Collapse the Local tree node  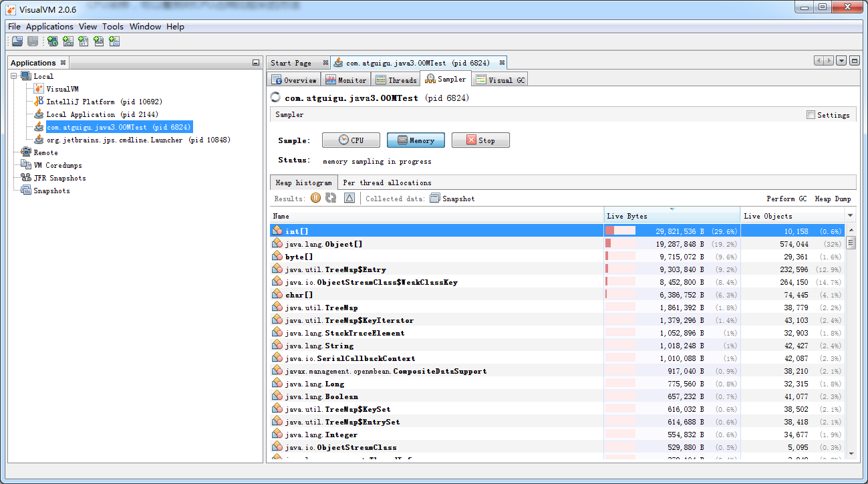click(x=14, y=76)
